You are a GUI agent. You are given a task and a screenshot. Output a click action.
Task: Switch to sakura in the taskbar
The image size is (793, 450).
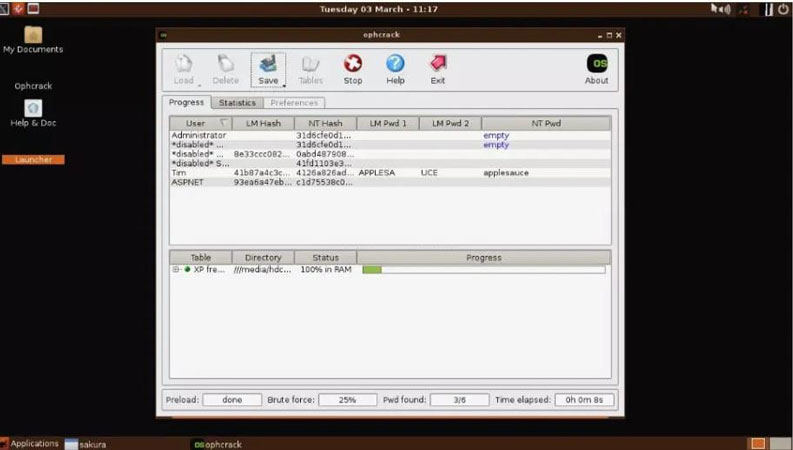(x=86, y=444)
